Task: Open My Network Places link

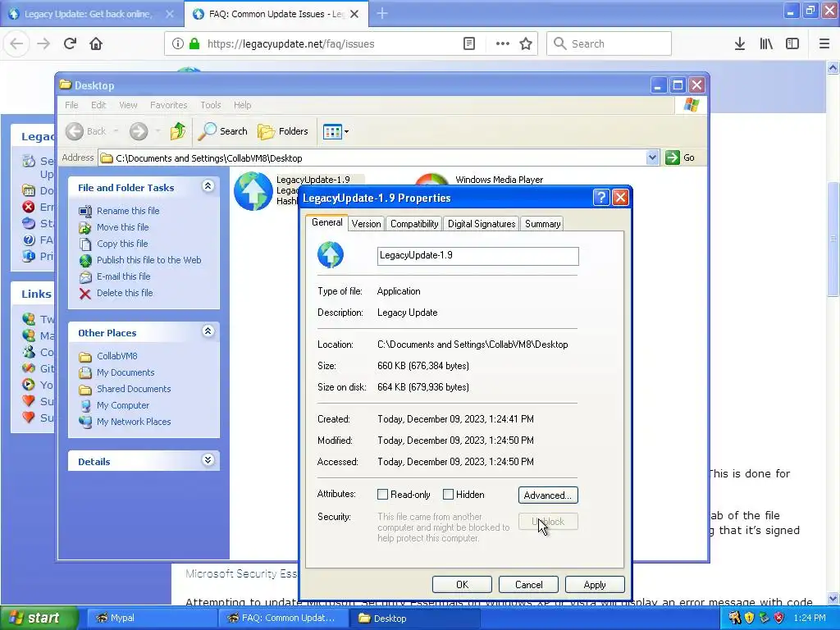Action: point(134,422)
